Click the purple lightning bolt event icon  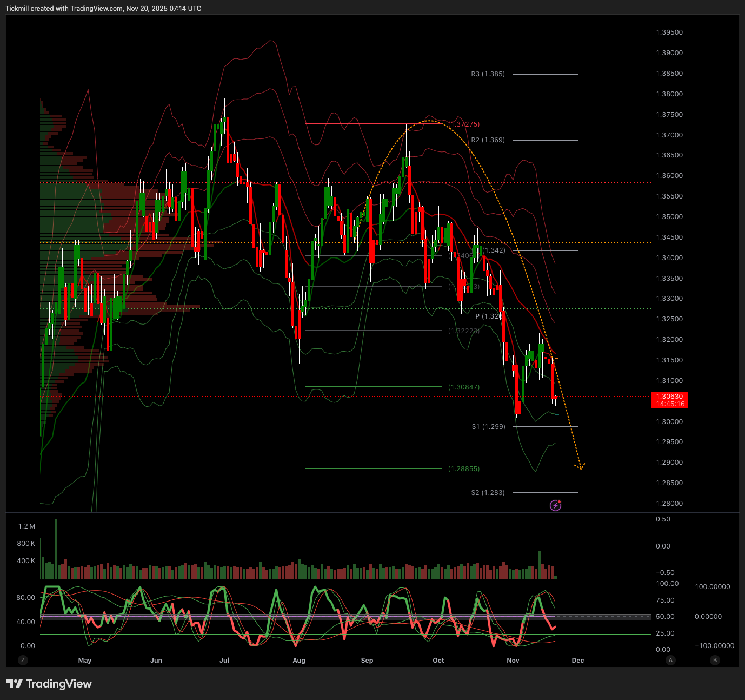click(x=555, y=505)
